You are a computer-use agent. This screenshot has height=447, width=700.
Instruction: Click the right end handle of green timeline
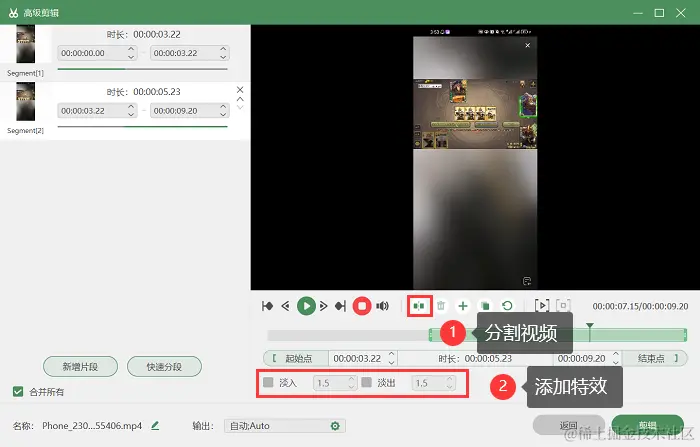685,335
